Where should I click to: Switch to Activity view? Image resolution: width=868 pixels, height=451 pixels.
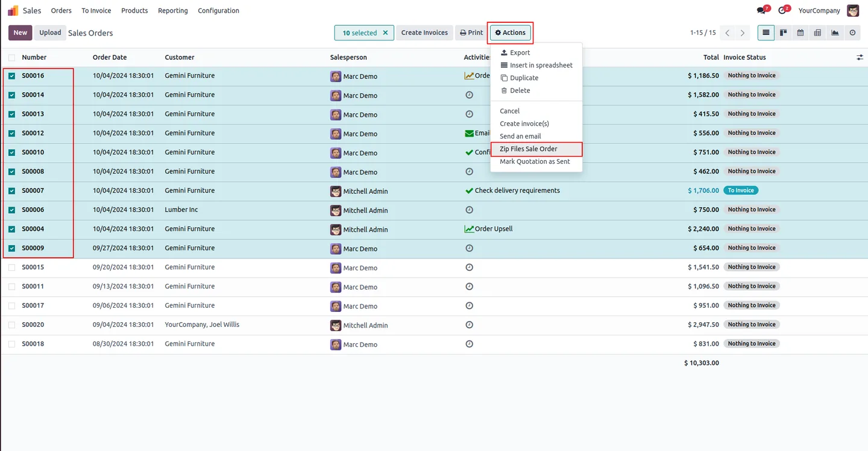point(852,33)
